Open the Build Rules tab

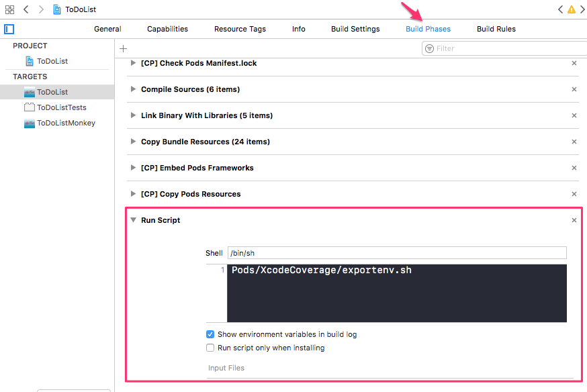pos(496,29)
